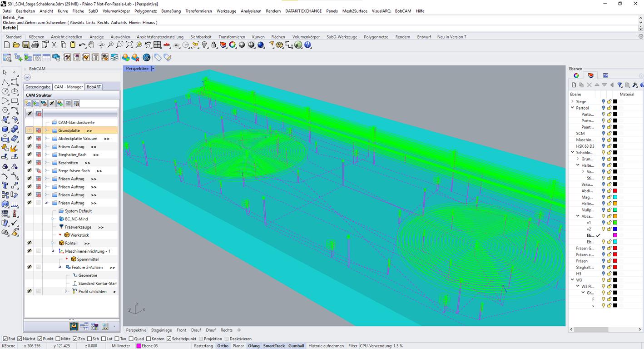Click the Print icon
Screen dimensions: 644x349
coord(35,45)
